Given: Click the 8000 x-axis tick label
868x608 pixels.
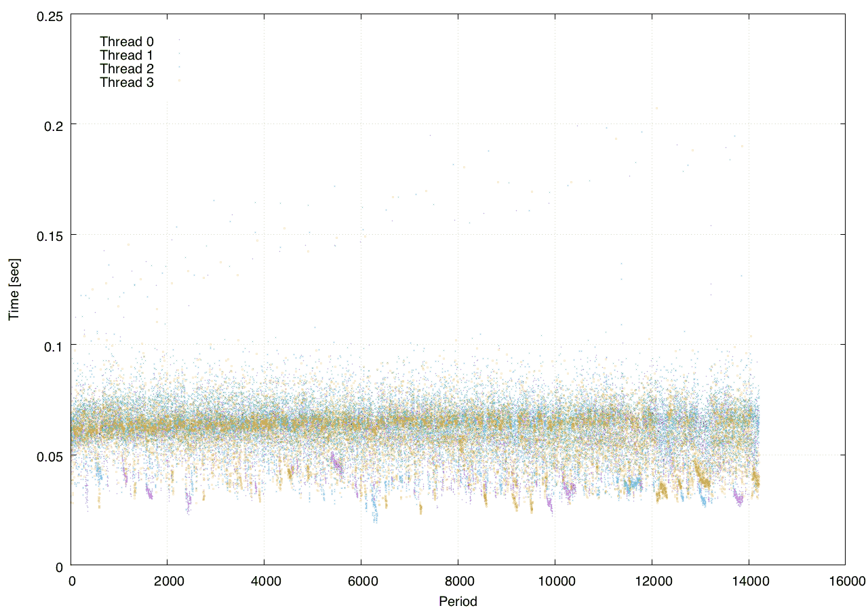Looking at the screenshot, I should tap(458, 581).
